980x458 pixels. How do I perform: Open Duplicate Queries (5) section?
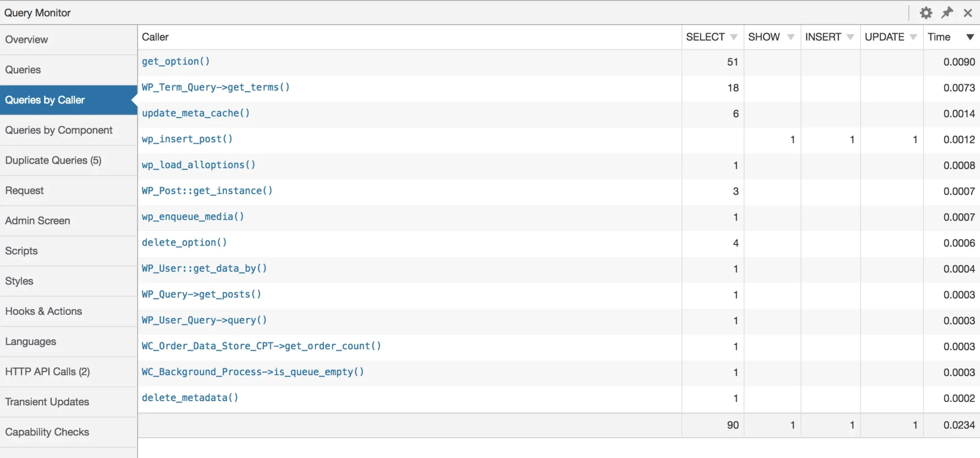[x=53, y=160]
